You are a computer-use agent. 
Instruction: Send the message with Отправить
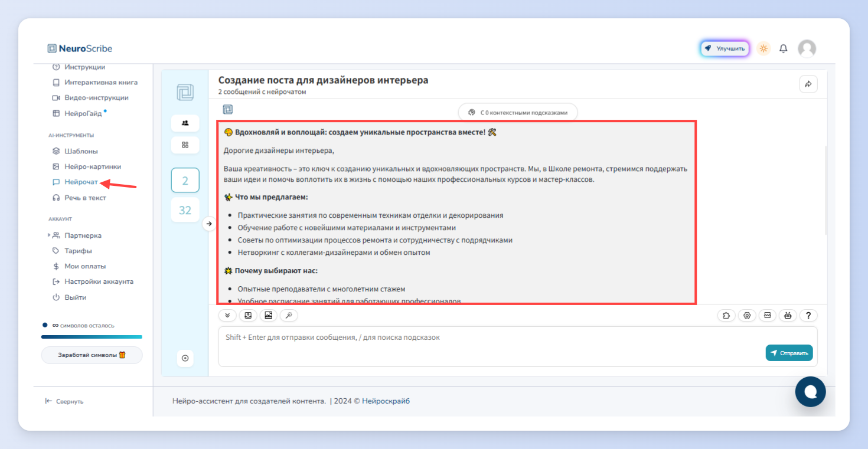pyautogui.click(x=789, y=353)
